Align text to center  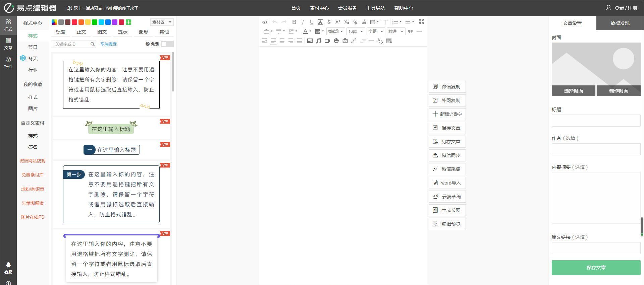pyautogui.click(x=282, y=41)
